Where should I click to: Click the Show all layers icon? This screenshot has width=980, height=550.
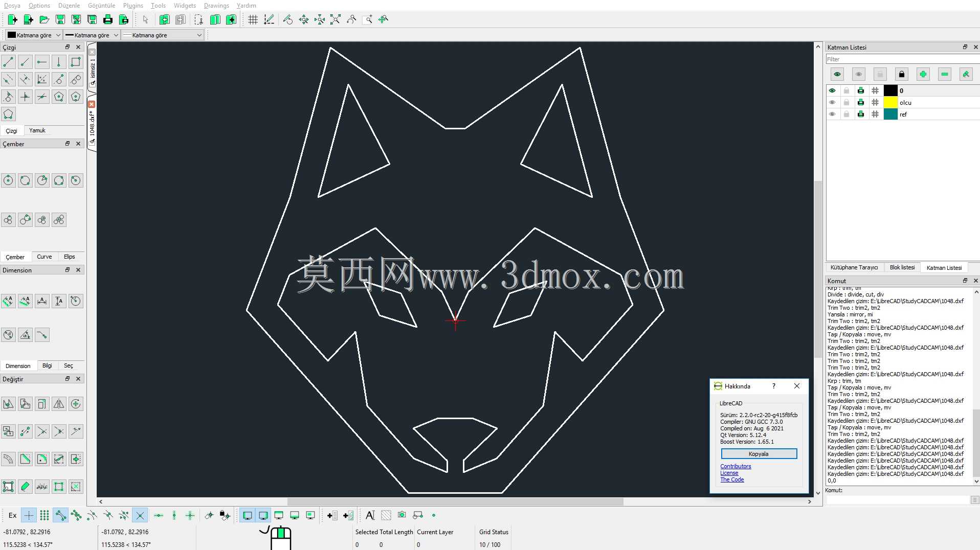point(837,75)
